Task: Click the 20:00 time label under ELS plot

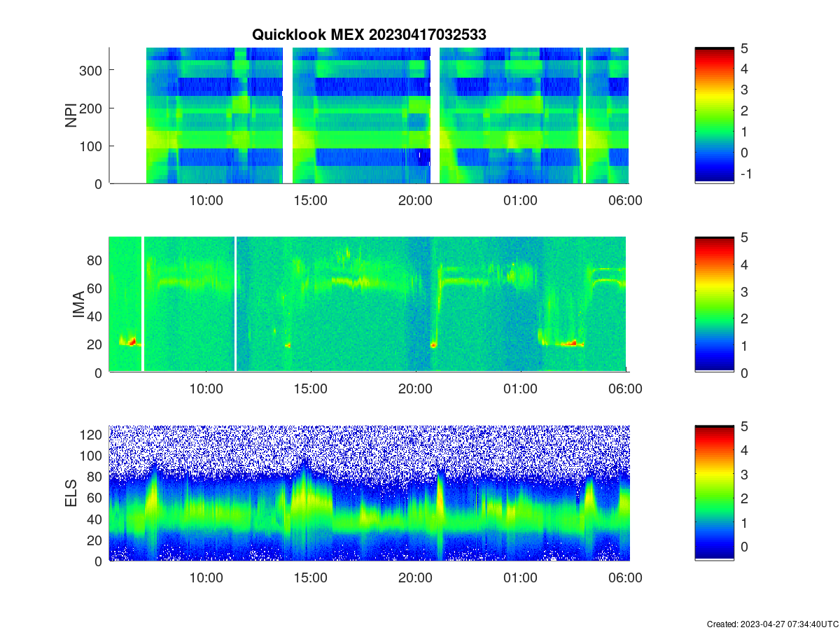Action: [x=416, y=578]
